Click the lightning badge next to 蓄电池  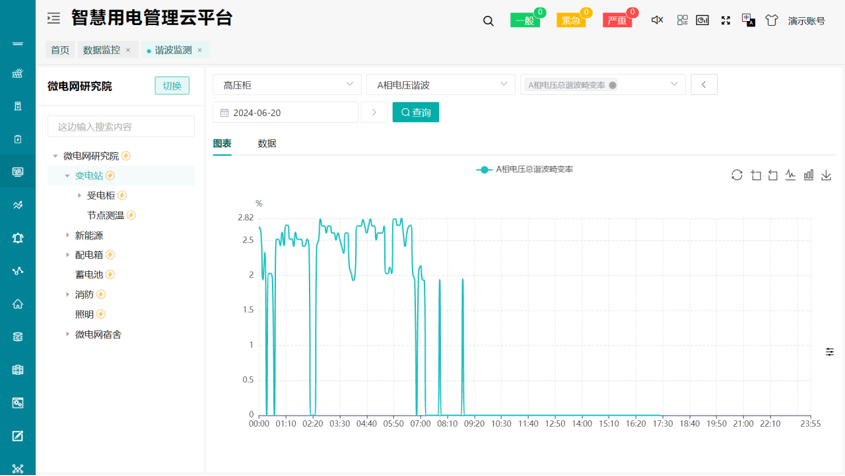coord(110,274)
